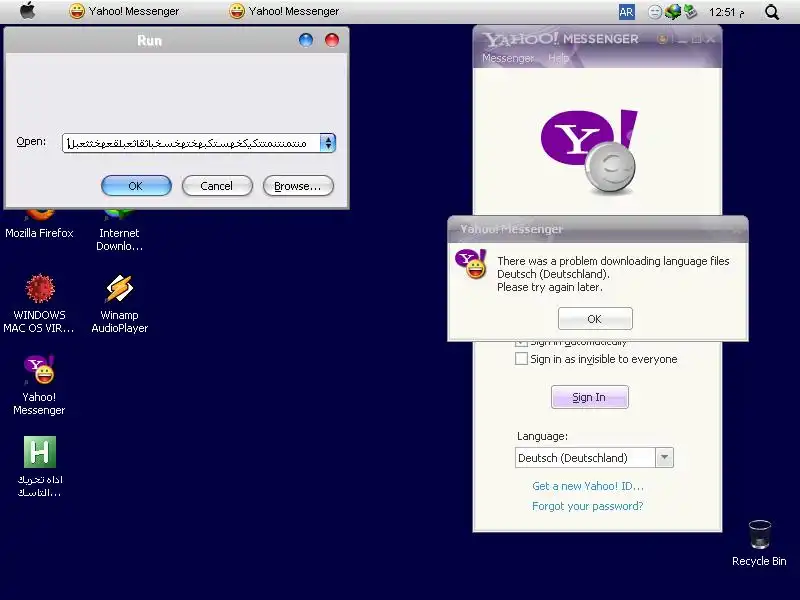This screenshot has height=600, width=800.
Task: Open WINDOWS MAC OS VIR... virus icon
Action: 39,304
